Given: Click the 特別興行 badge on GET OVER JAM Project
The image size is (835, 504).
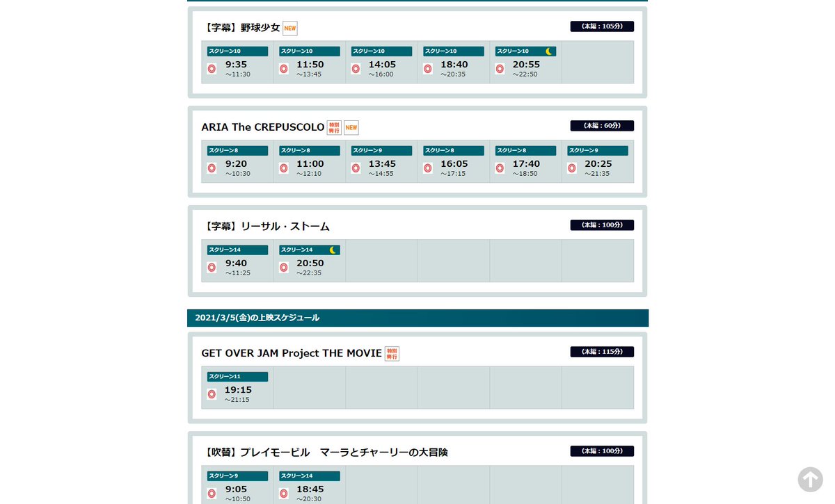Looking at the screenshot, I should 392,353.
